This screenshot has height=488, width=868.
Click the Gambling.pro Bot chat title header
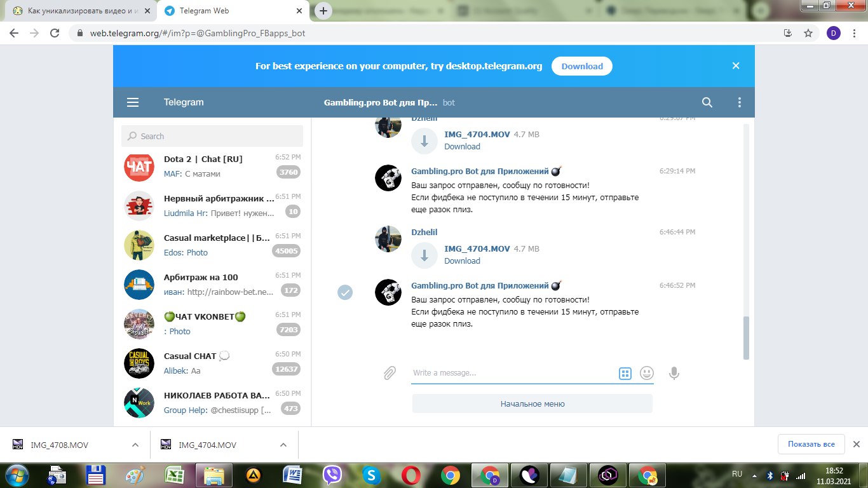click(381, 102)
